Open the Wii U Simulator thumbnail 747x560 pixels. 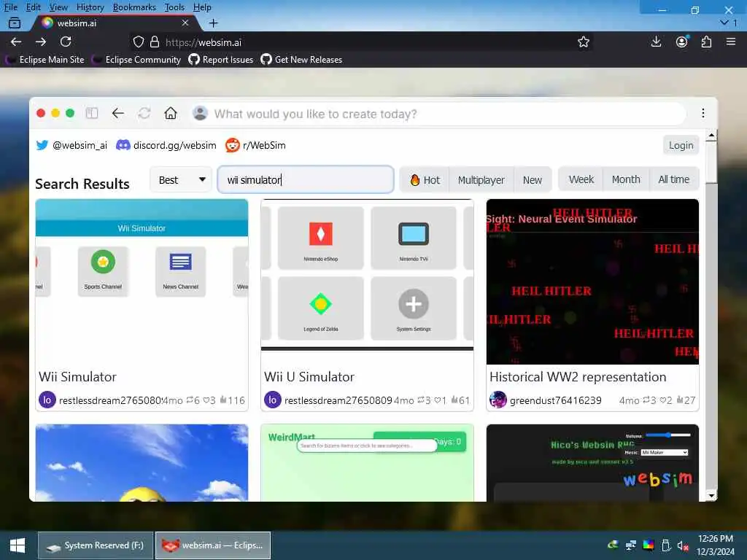pos(368,282)
